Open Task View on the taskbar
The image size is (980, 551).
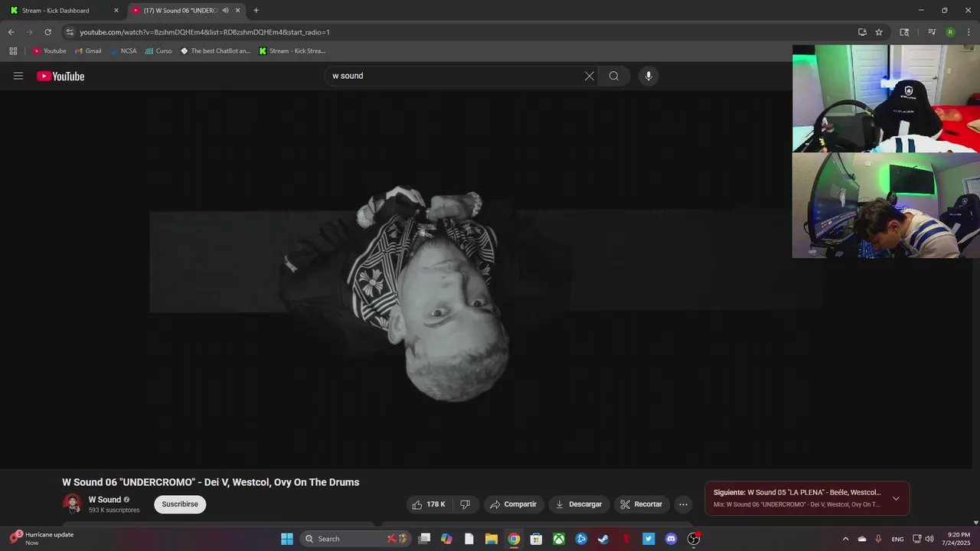425,539
